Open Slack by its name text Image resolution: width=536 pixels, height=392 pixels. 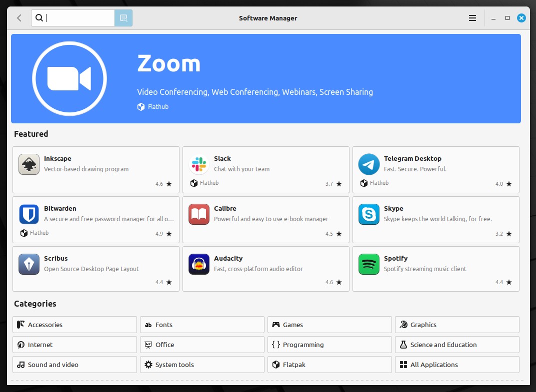pyautogui.click(x=222, y=158)
